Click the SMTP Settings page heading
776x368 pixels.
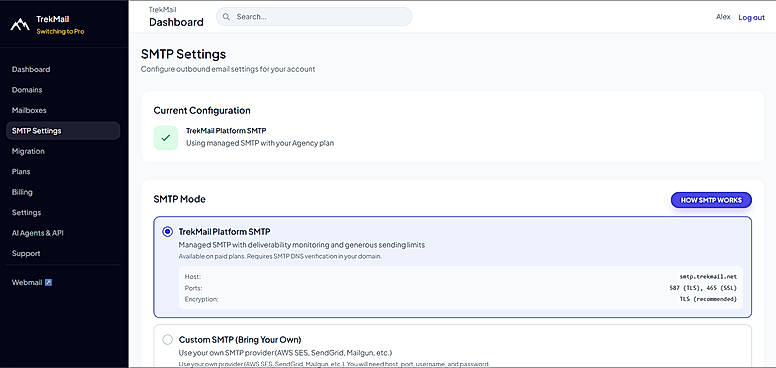pyautogui.click(x=184, y=54)
